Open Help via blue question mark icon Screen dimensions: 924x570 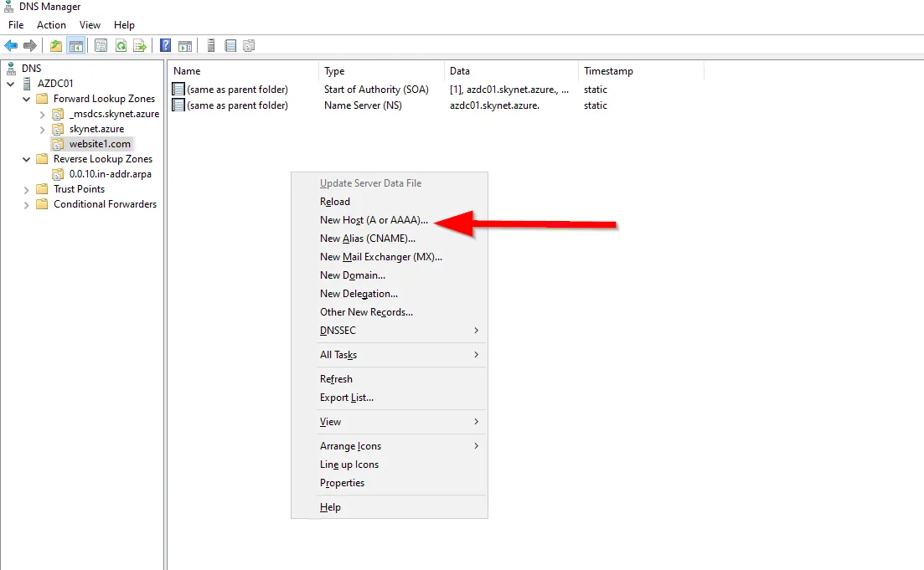pos(166,45)
